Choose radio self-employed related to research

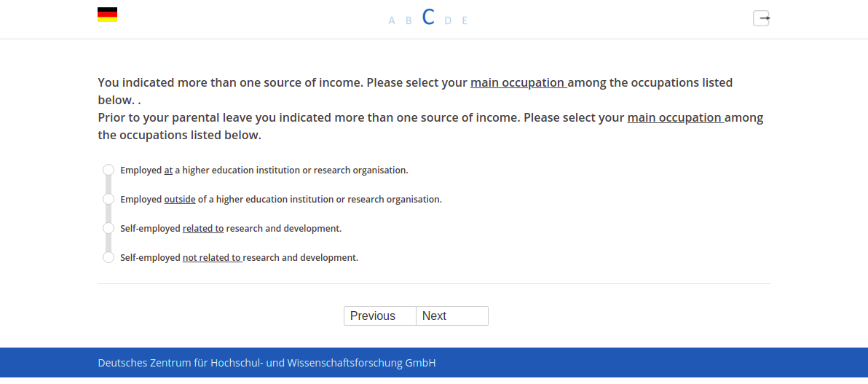[108, 228]
